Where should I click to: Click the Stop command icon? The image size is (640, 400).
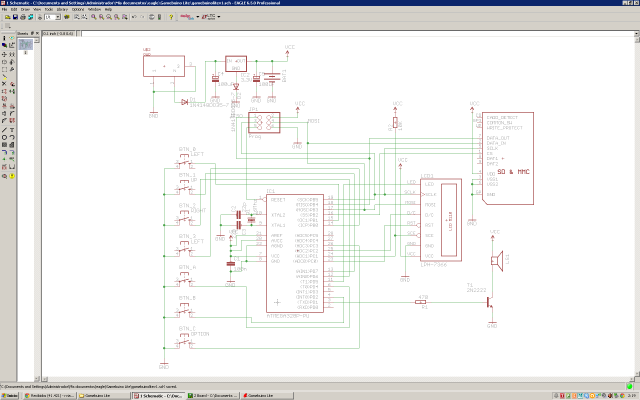pos(151,17)
